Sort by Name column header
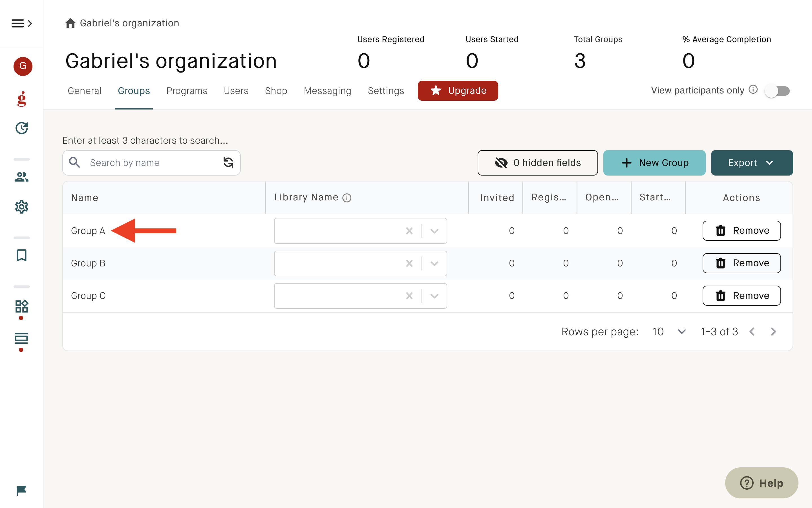This screenshot has height=508, width=812. [x=85, y=198]
